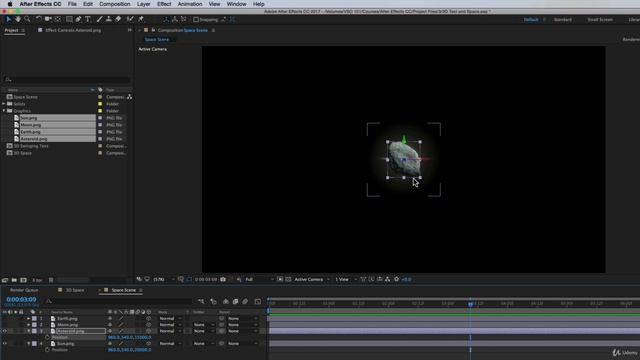Image resolution: width=640 pixels, height=360 pixels.
Task: Open the Animation menu
Action: [190, 4]
